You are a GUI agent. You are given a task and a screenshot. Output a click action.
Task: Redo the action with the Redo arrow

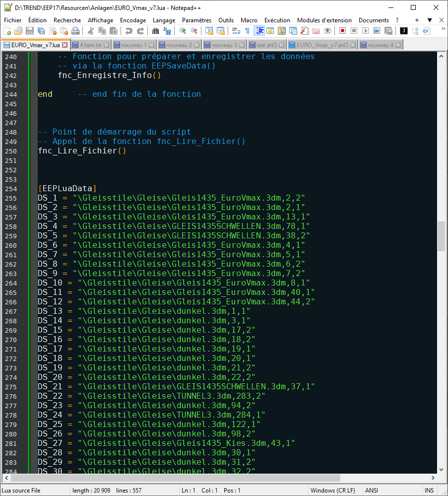(x=140, y=31)
